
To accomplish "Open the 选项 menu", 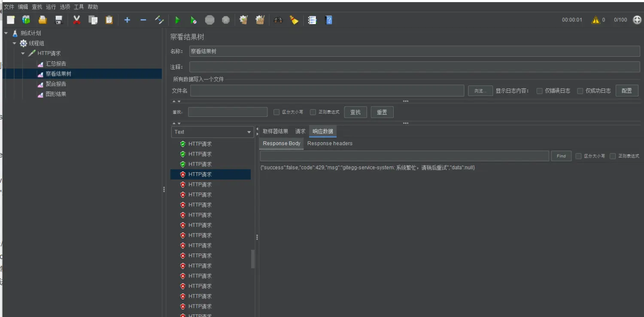I will coord(65,7).
